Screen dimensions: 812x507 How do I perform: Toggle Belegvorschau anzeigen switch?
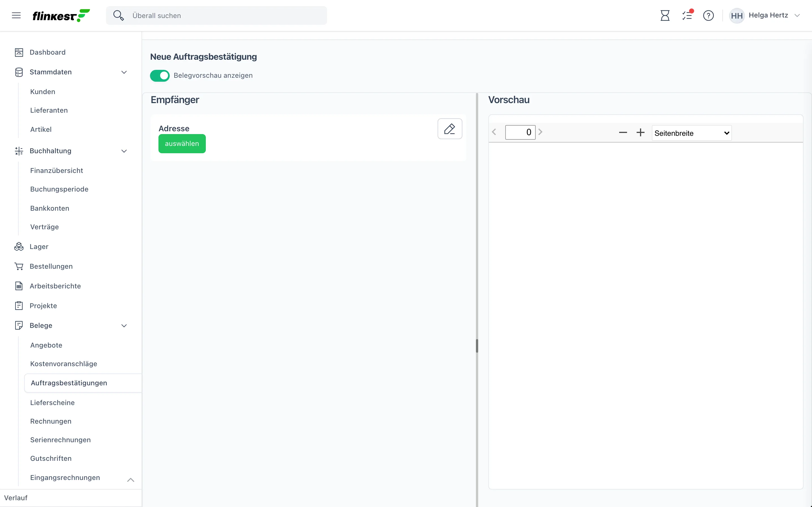(x=160, y=76)
